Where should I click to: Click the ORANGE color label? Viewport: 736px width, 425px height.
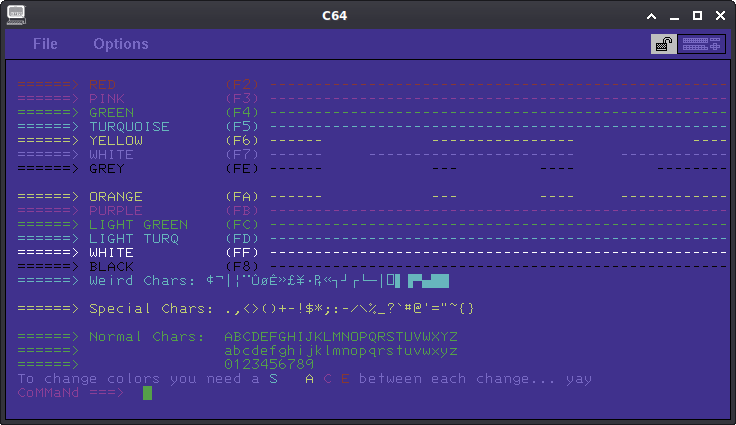[x=116, y=197]
